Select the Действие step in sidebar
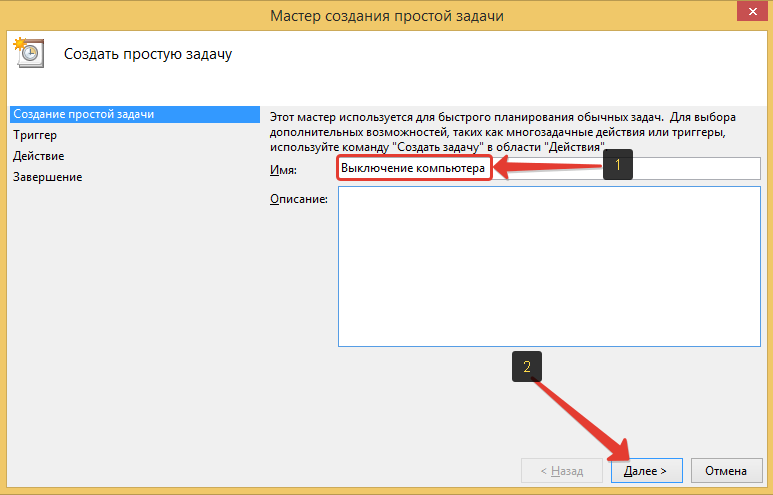Screen dimensions: 773x495 click(38, 156)
